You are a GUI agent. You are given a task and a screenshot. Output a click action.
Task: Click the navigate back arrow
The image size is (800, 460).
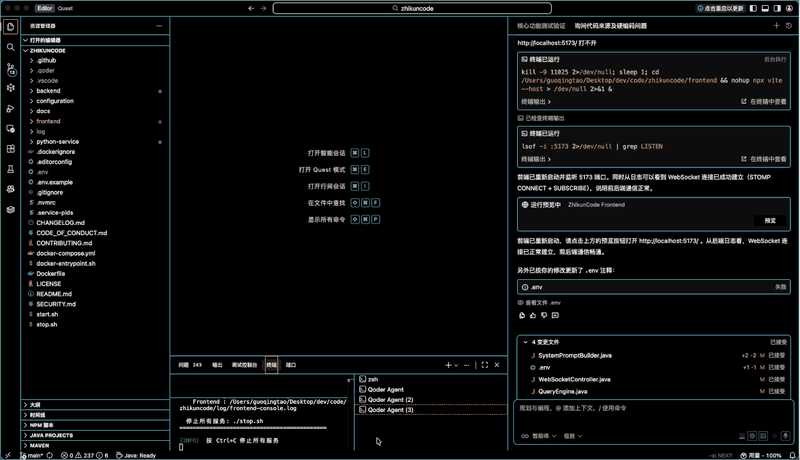(251, 8)
